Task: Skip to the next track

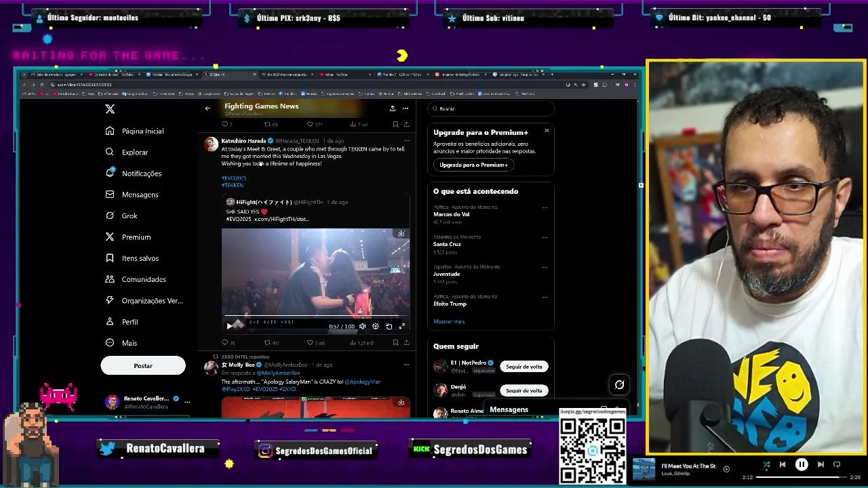Action: tap(821, 465)
